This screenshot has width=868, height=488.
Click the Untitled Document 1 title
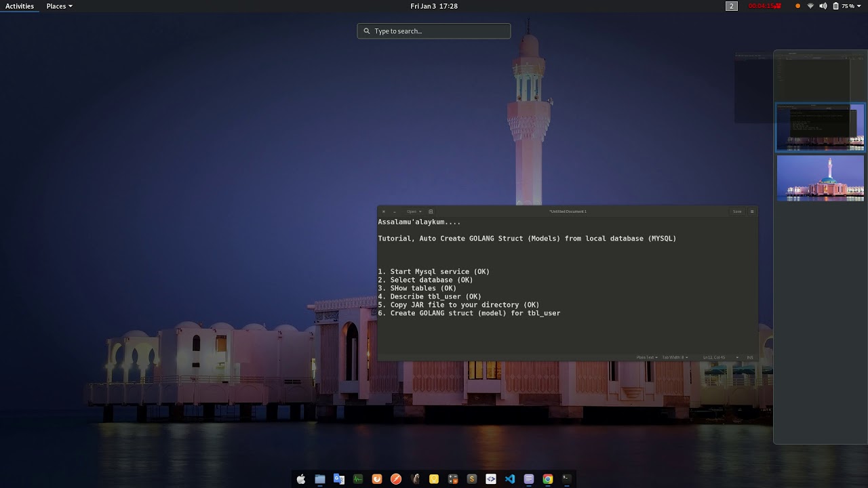tap(568, 211)
